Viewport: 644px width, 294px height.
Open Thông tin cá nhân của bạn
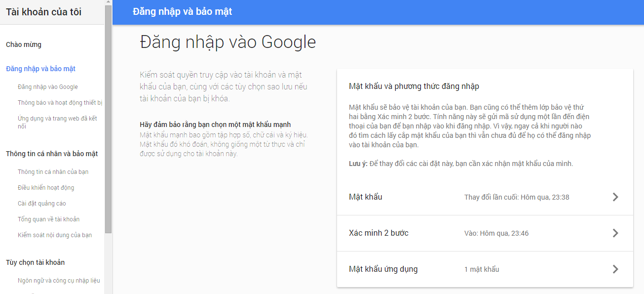[x=53, y=172]
